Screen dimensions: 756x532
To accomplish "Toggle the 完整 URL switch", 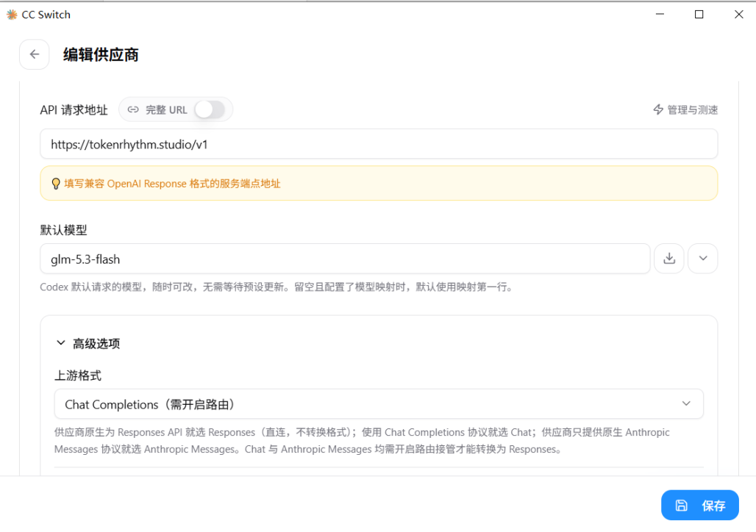I will click(x=210, y=110).
